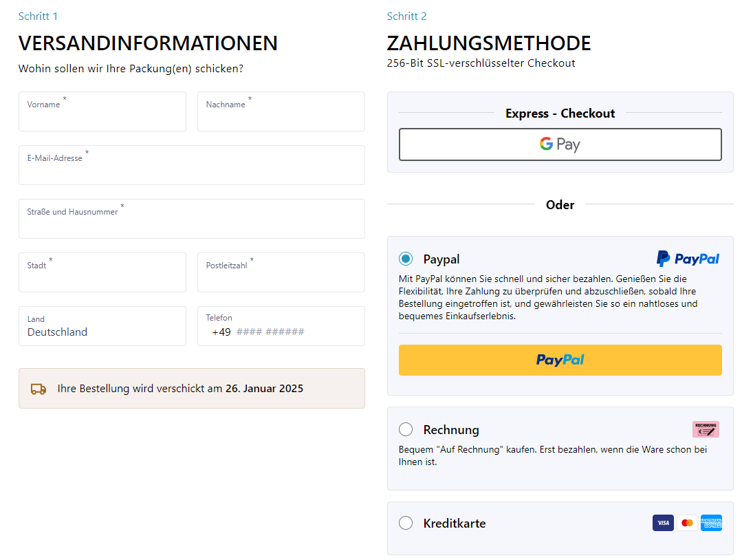Focus the E-Mail-Adresse input field
The image size is (742, 560).
pos(192,165)
